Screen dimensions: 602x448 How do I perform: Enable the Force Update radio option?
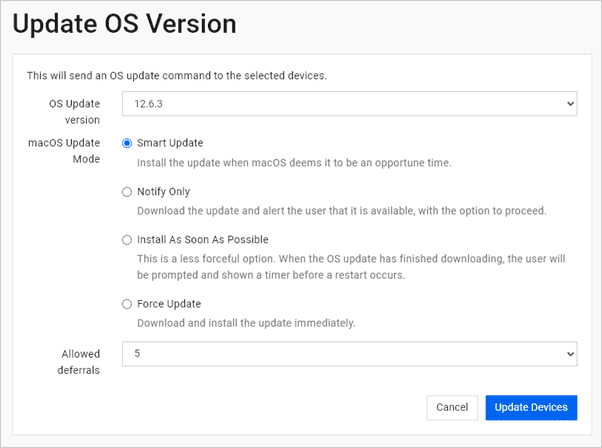point(127,304)
